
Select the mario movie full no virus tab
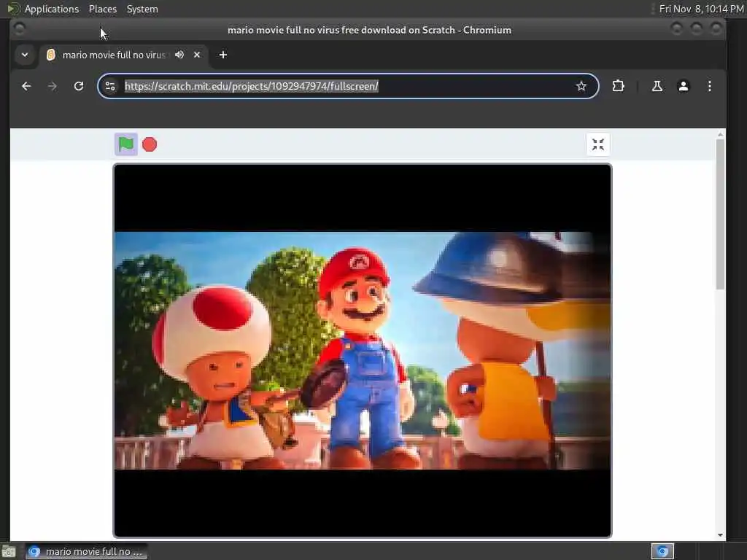113,55
